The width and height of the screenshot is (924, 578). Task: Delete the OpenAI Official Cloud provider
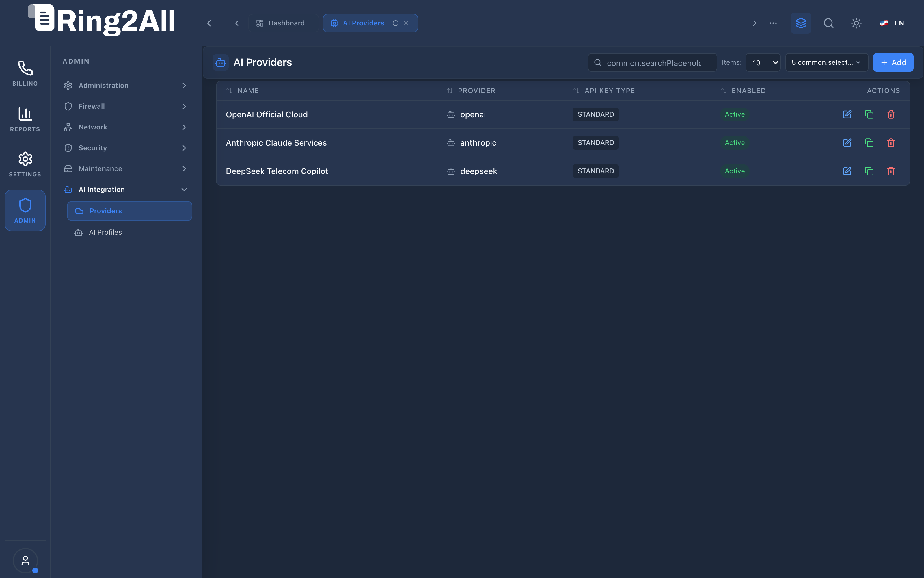click(891, 114)
